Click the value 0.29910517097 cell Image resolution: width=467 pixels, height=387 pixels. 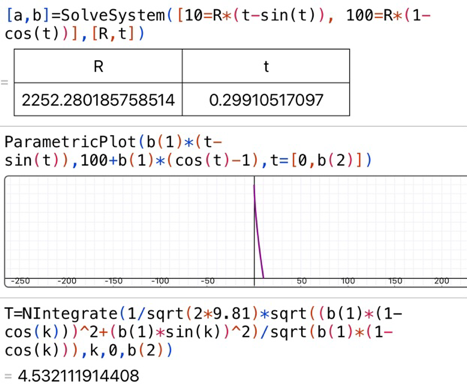pyautogui.click(x=266, y=100)
